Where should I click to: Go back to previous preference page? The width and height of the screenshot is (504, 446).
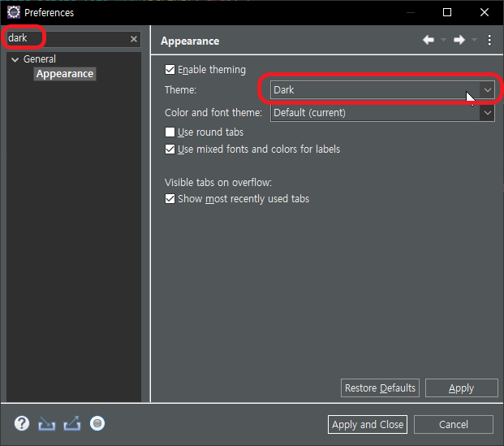coord(429,41)
